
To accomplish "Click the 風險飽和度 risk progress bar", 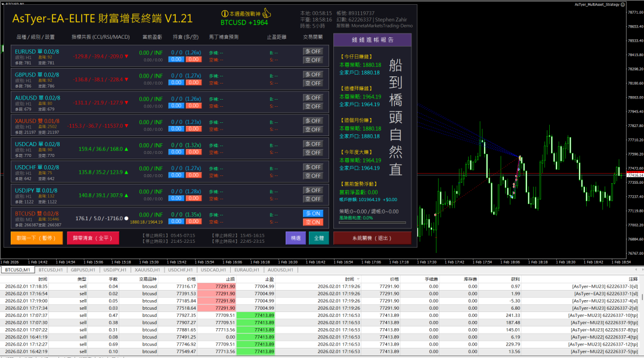I will [372, 223].
